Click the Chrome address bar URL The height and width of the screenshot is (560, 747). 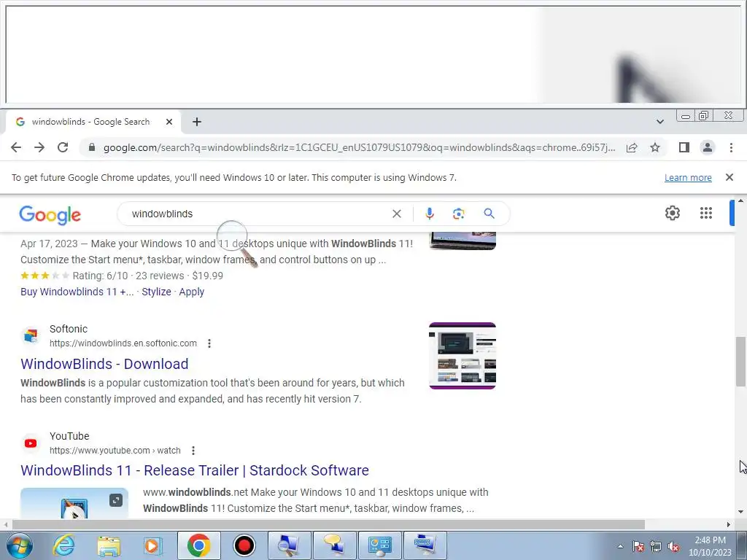coord(359,147)
